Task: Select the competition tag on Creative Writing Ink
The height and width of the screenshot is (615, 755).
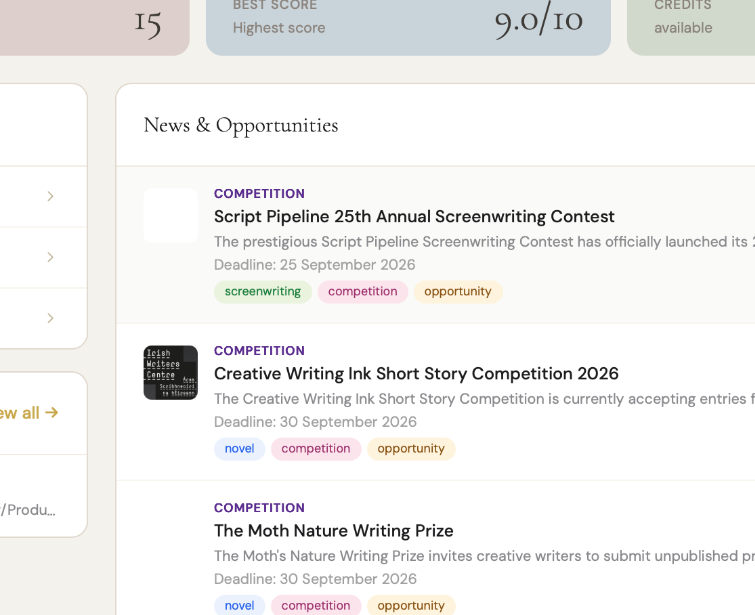Action: [x=316, y=449]
